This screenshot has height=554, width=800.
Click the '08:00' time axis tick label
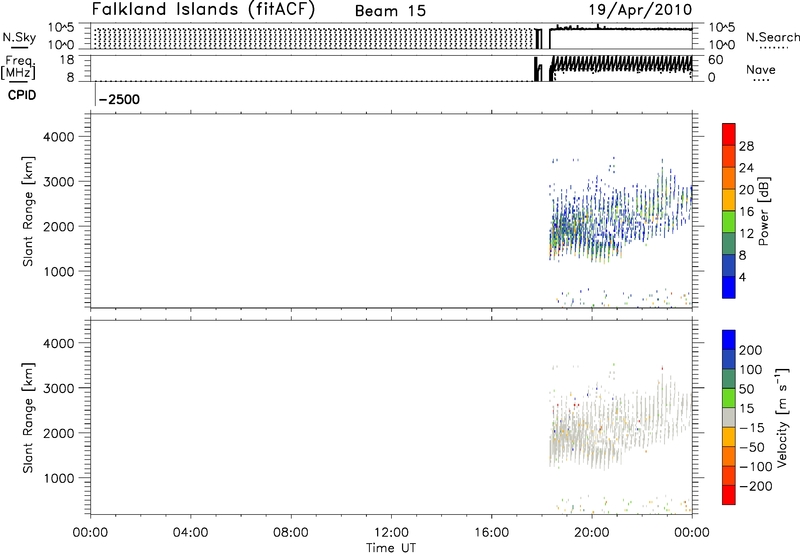(291, 533)
